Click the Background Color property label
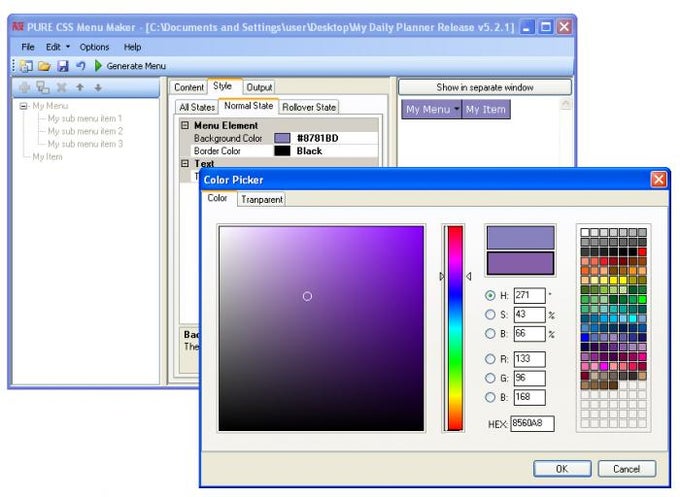Image resolution: width=680 pixels, height=497 pixels. point(228,138)
